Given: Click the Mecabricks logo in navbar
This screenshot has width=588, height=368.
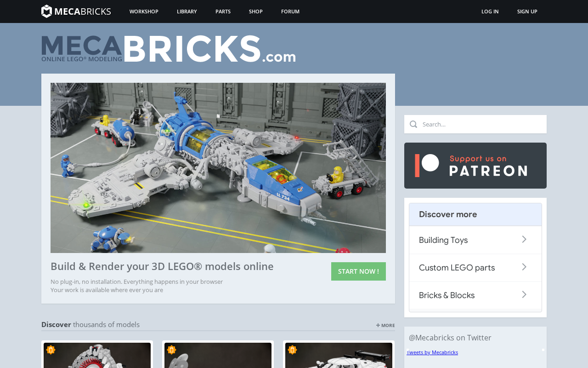Looking at the screenshot, I should pyautogui.click(x=76, y=11).
